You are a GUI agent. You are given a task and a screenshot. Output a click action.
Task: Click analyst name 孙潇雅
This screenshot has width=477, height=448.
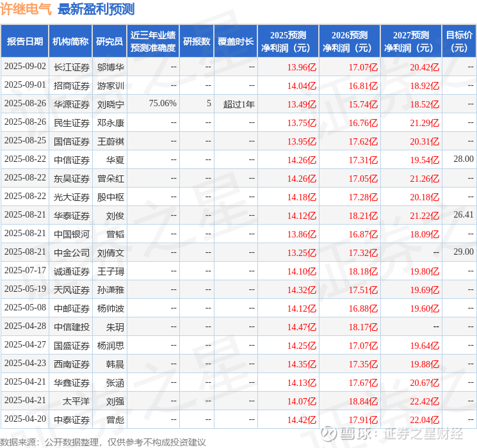pos(110,290)
